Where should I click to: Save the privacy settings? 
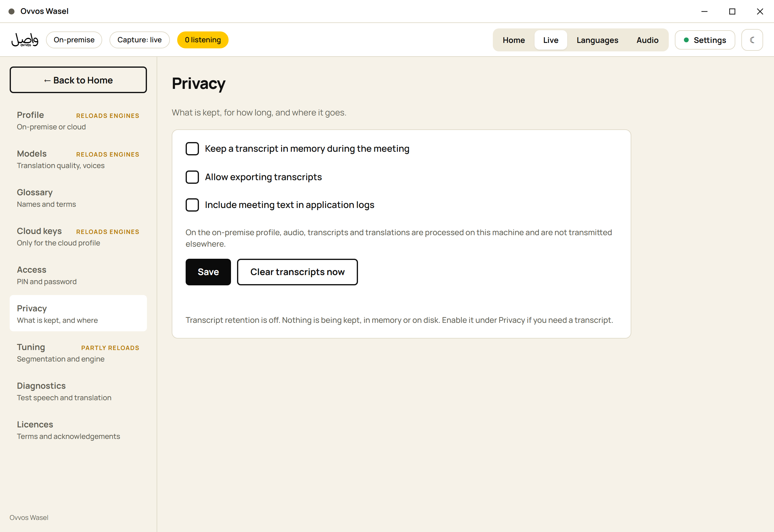[208, 272]
